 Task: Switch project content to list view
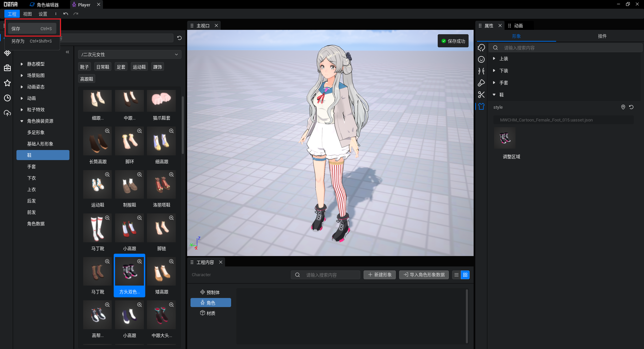point(456,275)
